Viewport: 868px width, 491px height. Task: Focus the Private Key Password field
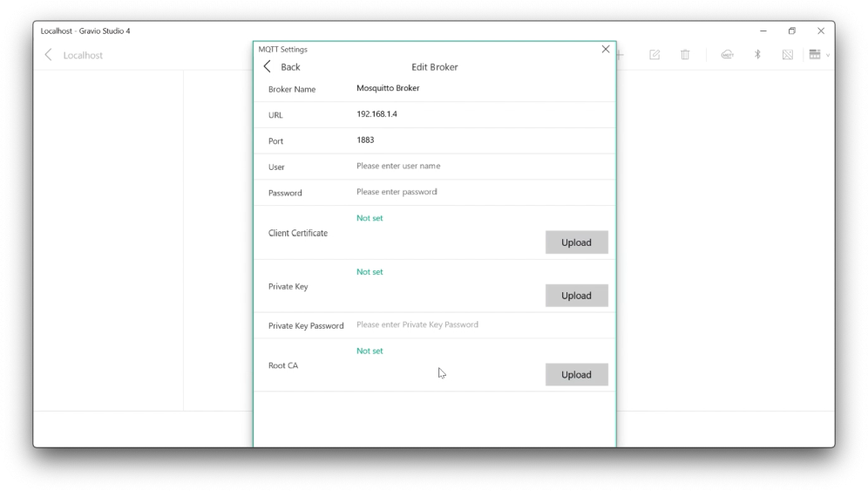482,324
